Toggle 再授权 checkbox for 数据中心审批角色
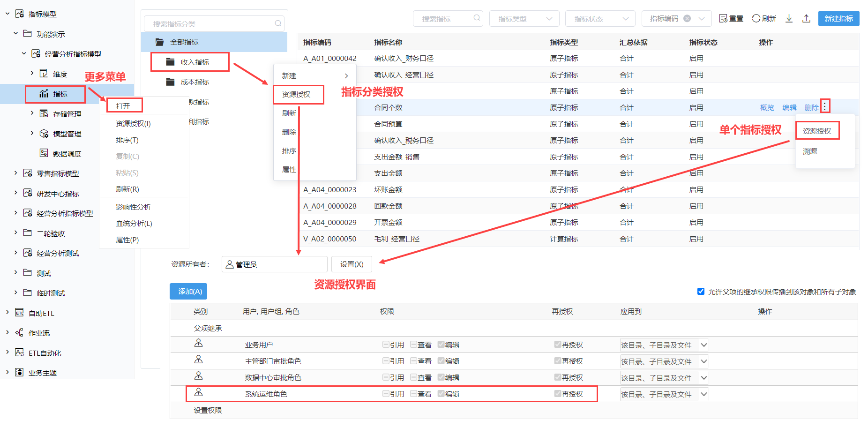 coord(558,377)
